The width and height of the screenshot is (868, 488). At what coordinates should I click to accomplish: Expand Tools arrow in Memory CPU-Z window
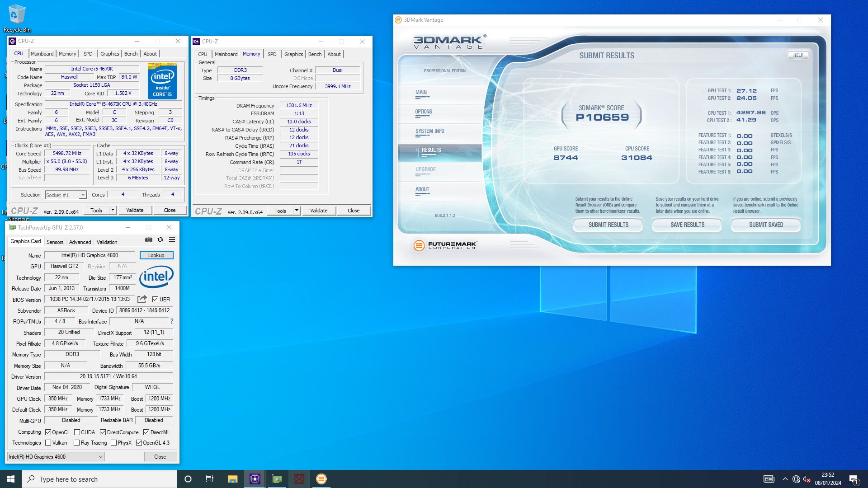pos(297,211)
